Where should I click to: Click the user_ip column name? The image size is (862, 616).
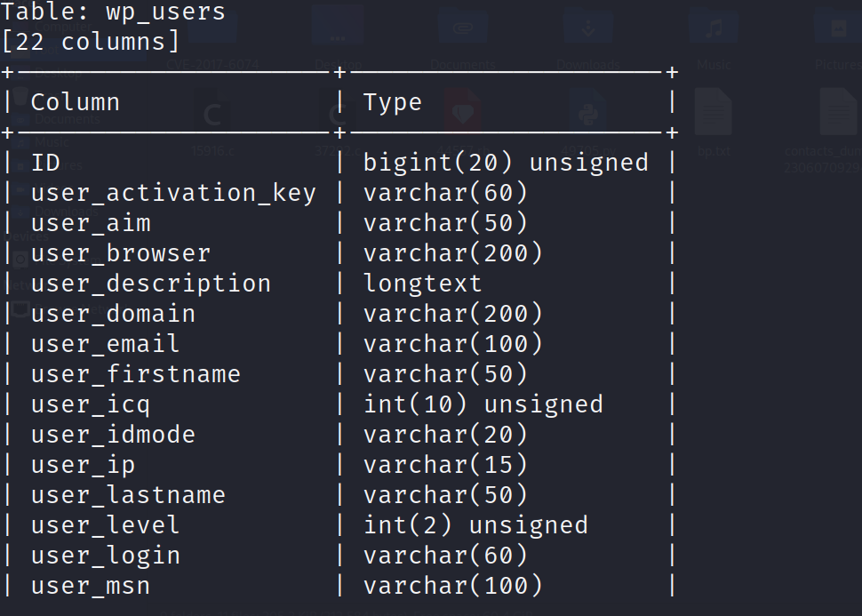pos(83,465)
